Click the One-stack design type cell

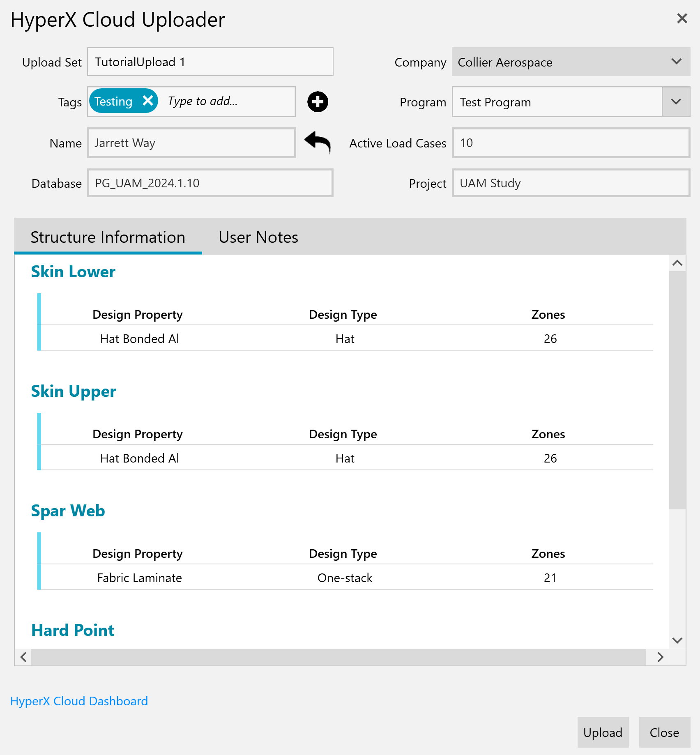point(345,578)
